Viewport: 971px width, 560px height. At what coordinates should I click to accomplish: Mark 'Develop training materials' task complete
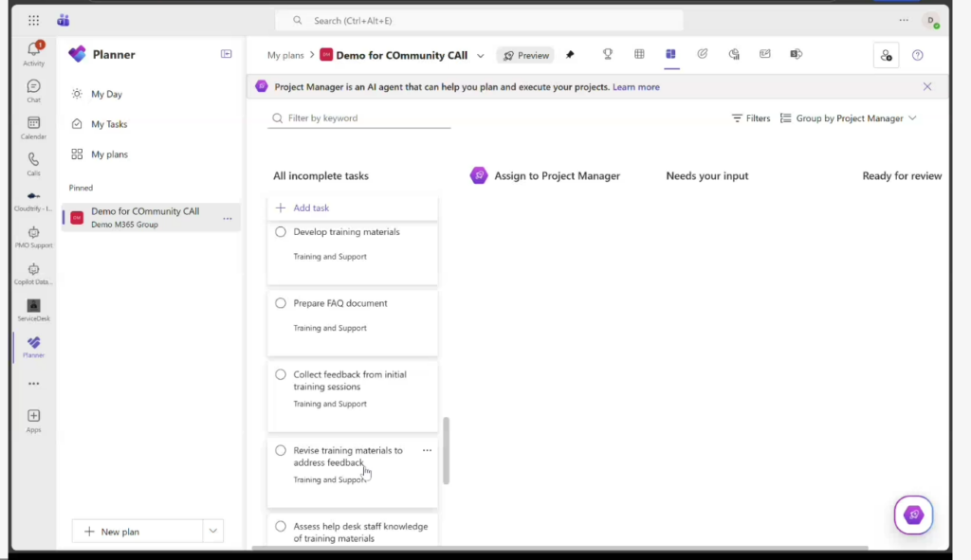tap(281, 232)
